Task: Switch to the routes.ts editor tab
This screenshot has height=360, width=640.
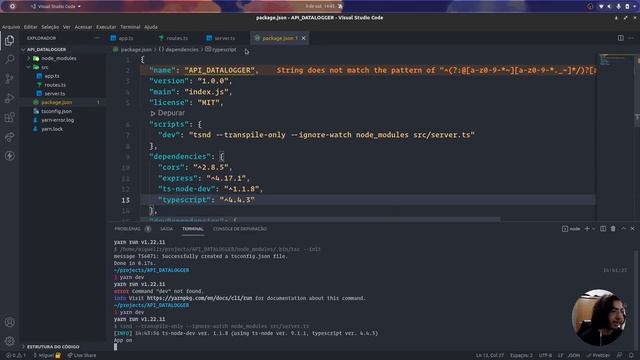Action: (177, 38)
